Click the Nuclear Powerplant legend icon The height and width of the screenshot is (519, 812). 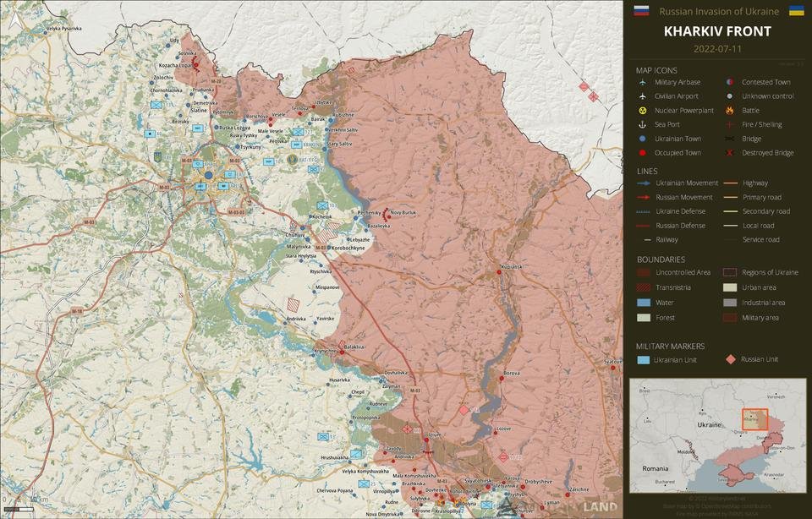pos(643,111)
